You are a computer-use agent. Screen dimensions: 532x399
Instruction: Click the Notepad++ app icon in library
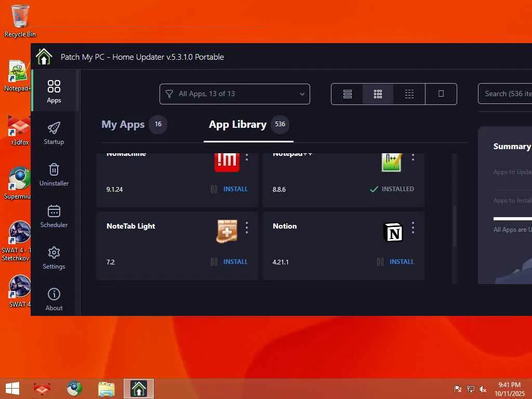click(392, 162)
